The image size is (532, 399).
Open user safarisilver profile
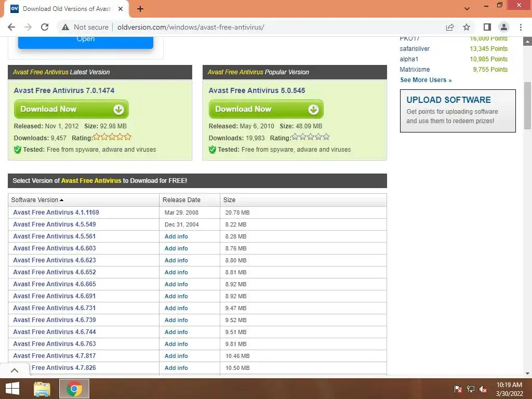[x=414, y=48]
